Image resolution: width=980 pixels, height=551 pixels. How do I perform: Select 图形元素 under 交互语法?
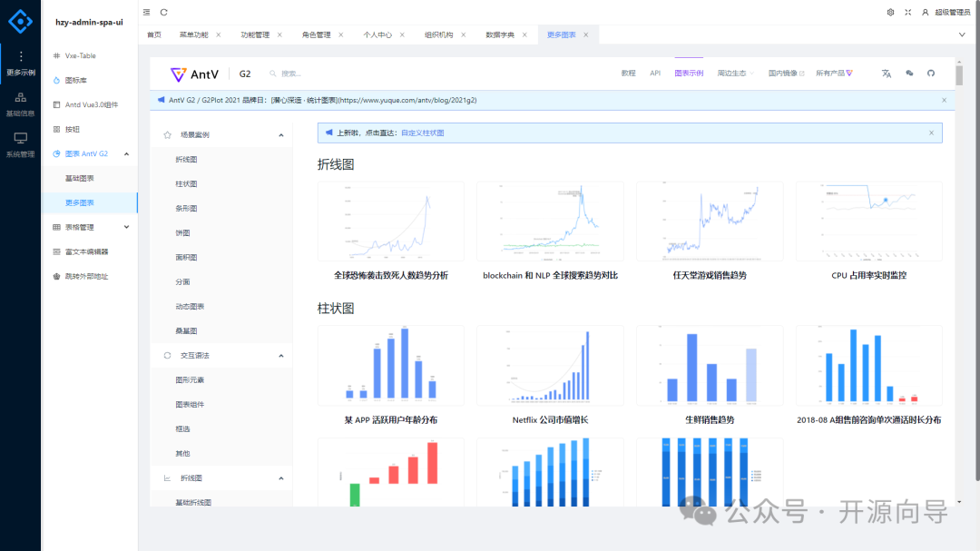[x=190, y=379]
